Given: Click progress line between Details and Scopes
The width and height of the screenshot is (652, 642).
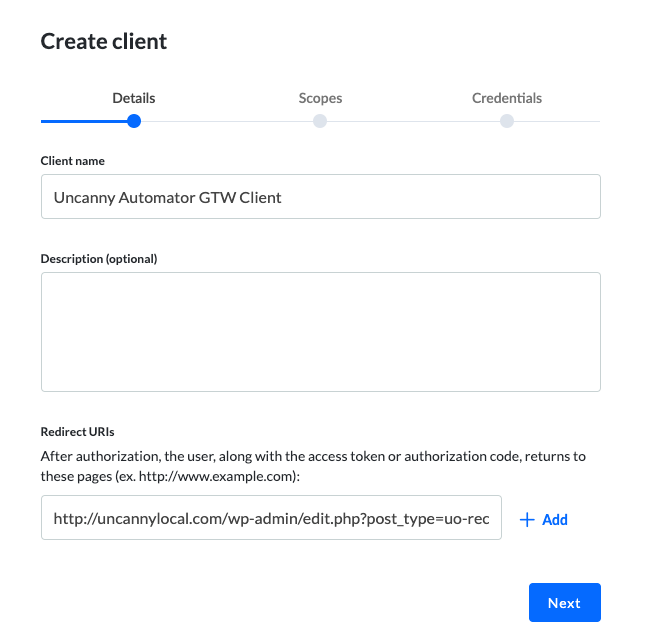Looking at the screenshot, I should pyautogui.click(x=227, y=121).
